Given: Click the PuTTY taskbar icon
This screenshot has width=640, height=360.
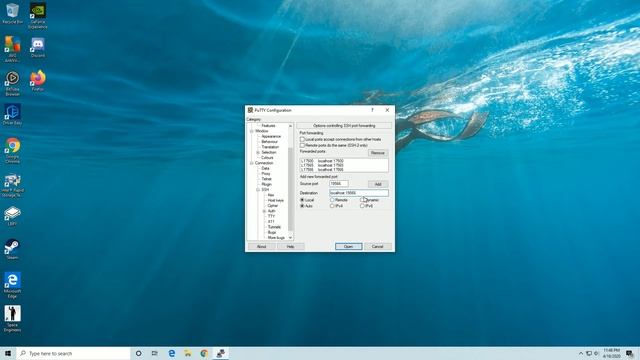Looking at the screenshot, I should pyautogui.click(x=220, y=353).
